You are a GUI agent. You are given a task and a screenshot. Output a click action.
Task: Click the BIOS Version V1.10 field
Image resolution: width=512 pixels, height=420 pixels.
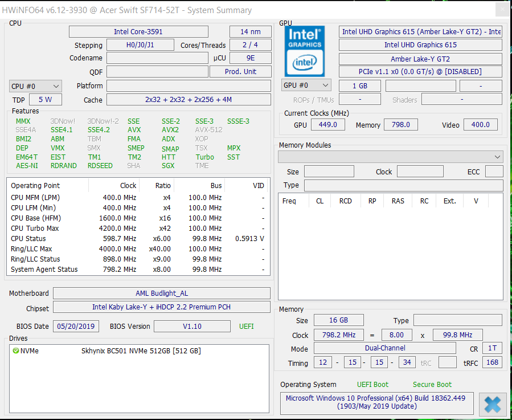191,327
